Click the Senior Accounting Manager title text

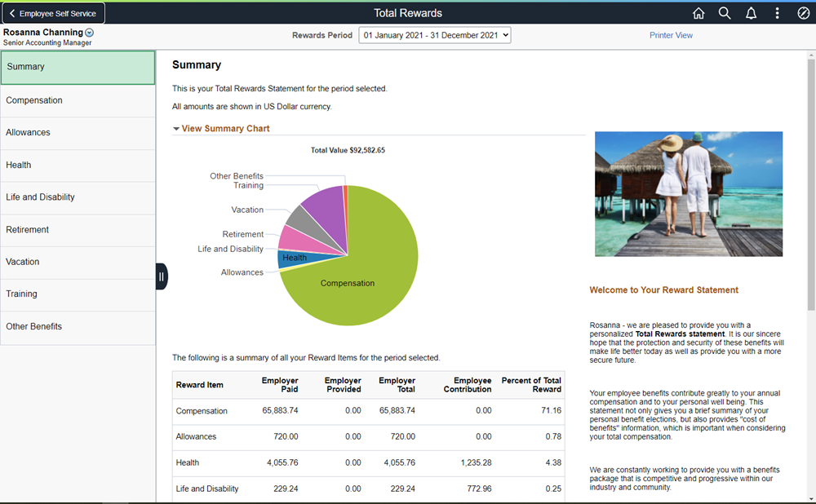click(x=47, y=43)
